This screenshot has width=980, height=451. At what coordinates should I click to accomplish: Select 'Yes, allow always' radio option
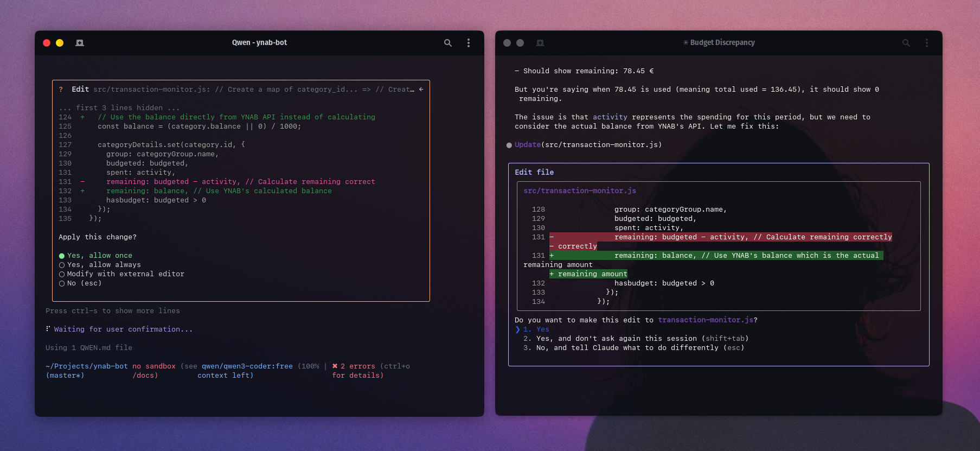click(x=100, y=265)
